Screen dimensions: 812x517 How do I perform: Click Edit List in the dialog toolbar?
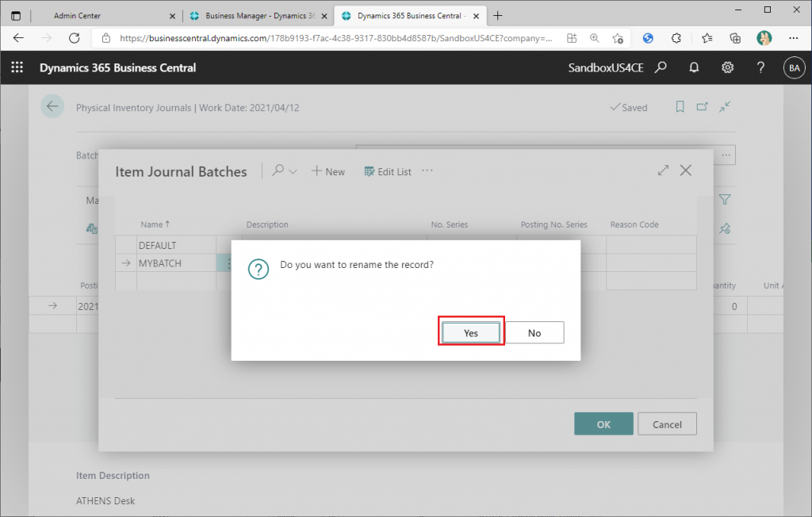point(388,171)
